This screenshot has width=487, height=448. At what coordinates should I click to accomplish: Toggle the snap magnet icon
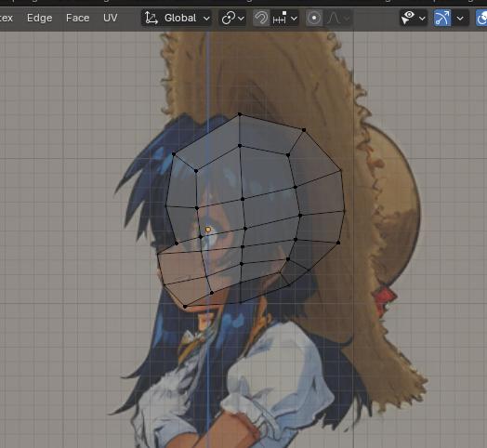[261, 18]
